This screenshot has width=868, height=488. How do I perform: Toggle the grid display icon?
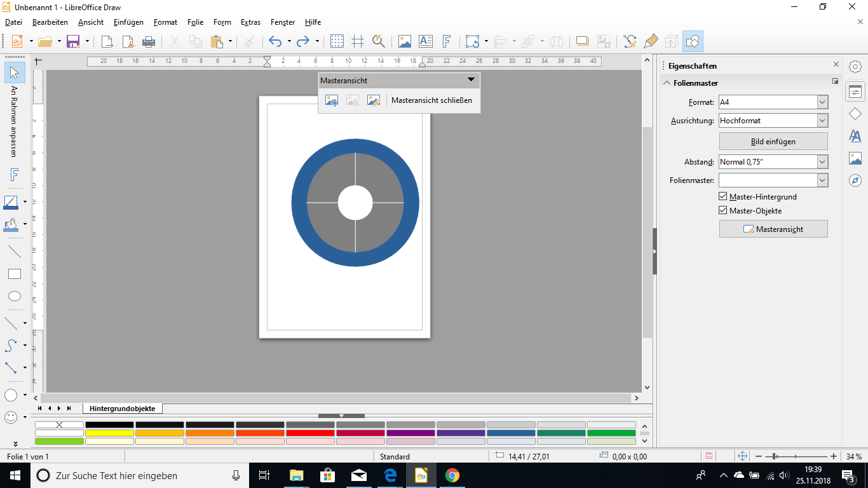337,42
